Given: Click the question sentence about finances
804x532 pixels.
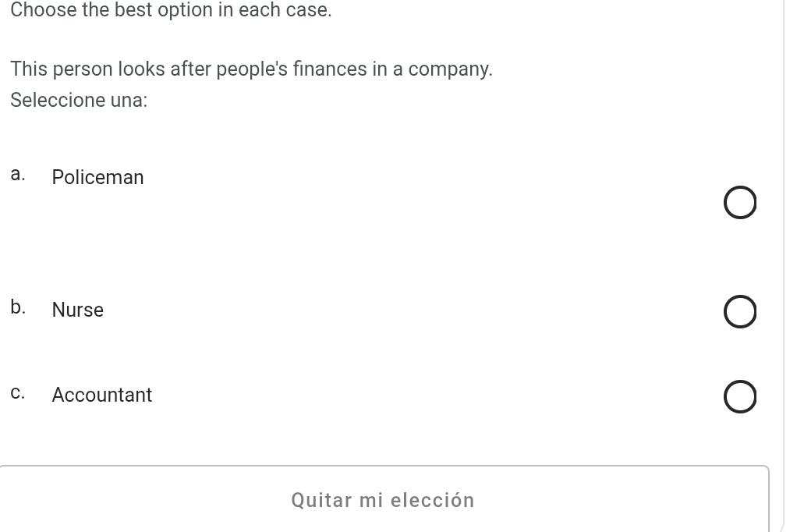Looking at the screenshot, I should point(251,69).
